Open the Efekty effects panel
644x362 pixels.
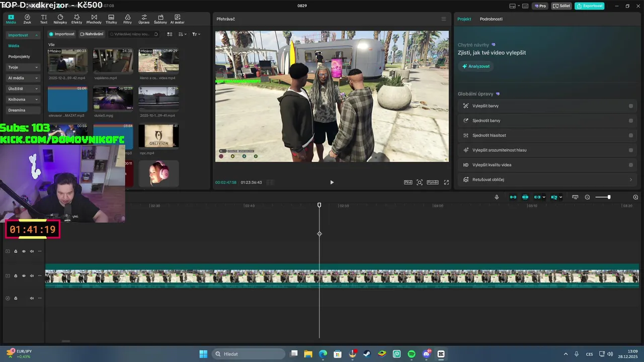(x=76, y=19)
